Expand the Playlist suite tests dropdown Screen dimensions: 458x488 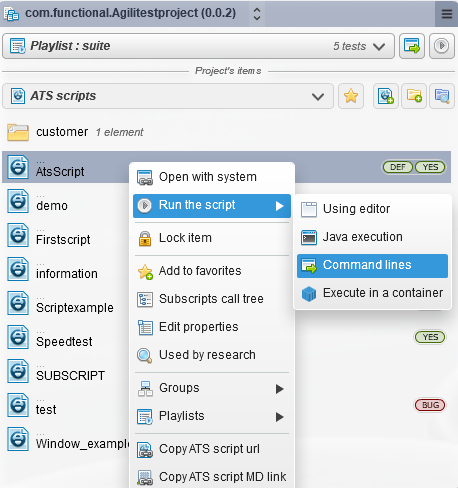(379, 46)
